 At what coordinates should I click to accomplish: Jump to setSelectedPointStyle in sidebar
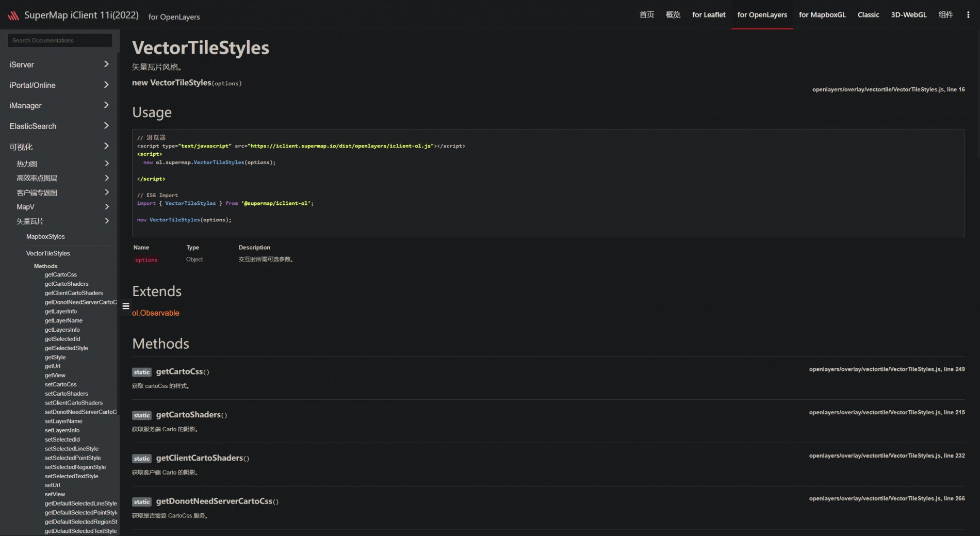pyautogui.click(x=73, y=458)
